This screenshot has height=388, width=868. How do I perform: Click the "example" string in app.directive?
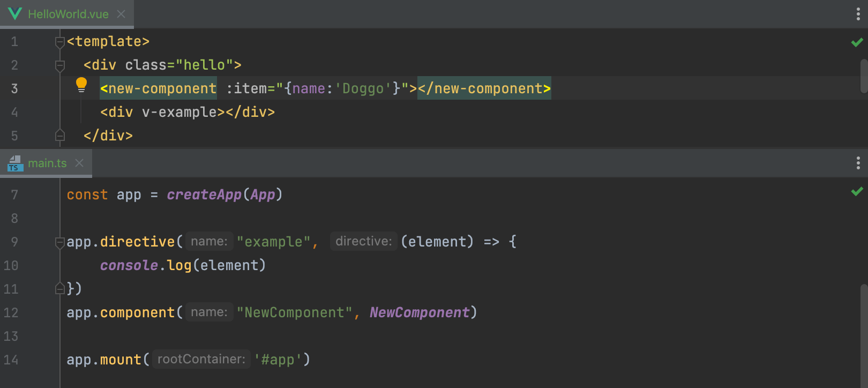pyautogui.click(x=273, y=242)
